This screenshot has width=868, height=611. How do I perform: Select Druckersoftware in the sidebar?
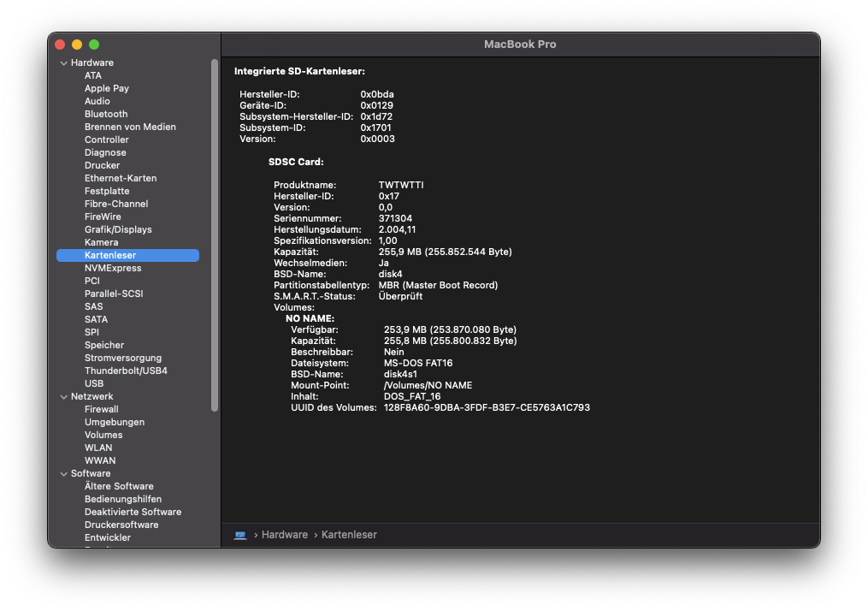point(121,525)
